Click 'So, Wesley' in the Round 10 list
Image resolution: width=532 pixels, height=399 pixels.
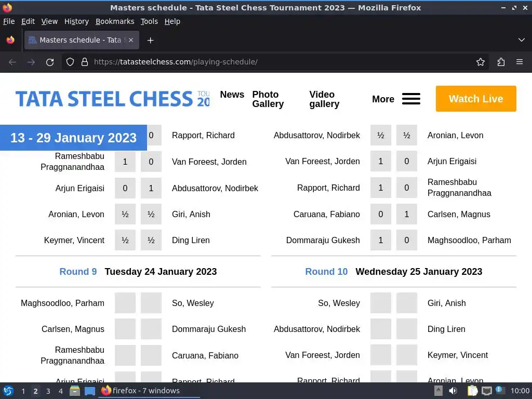[x=339, y=303]
